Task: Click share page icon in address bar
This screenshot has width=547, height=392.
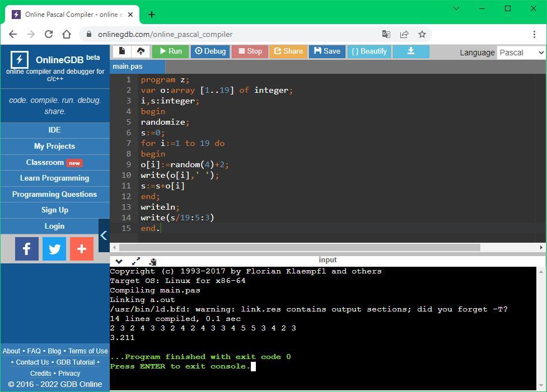Action: click(x=404, y=34)
